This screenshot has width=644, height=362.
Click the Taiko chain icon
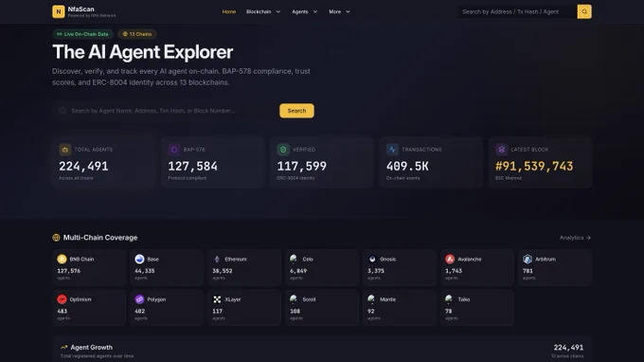449,299
